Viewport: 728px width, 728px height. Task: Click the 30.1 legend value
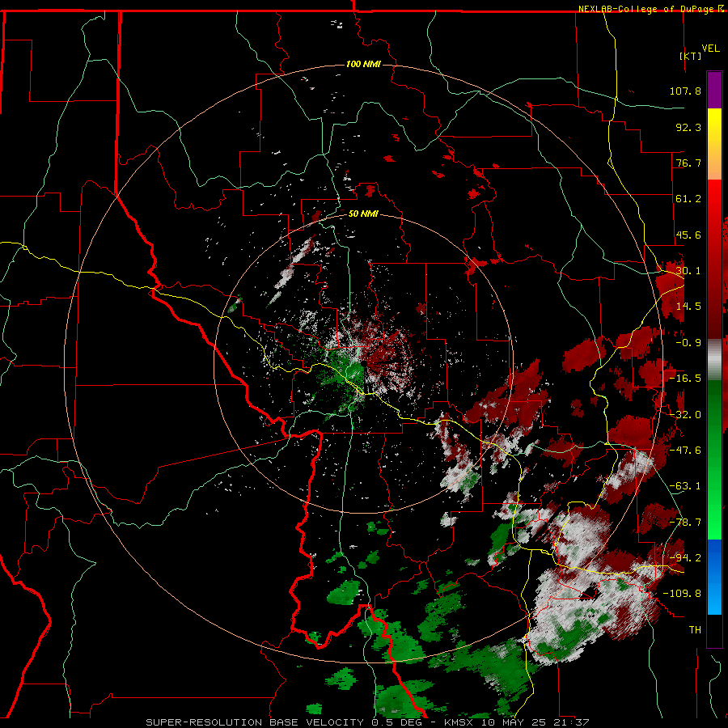pyautogui.click(x=688, y=271)
